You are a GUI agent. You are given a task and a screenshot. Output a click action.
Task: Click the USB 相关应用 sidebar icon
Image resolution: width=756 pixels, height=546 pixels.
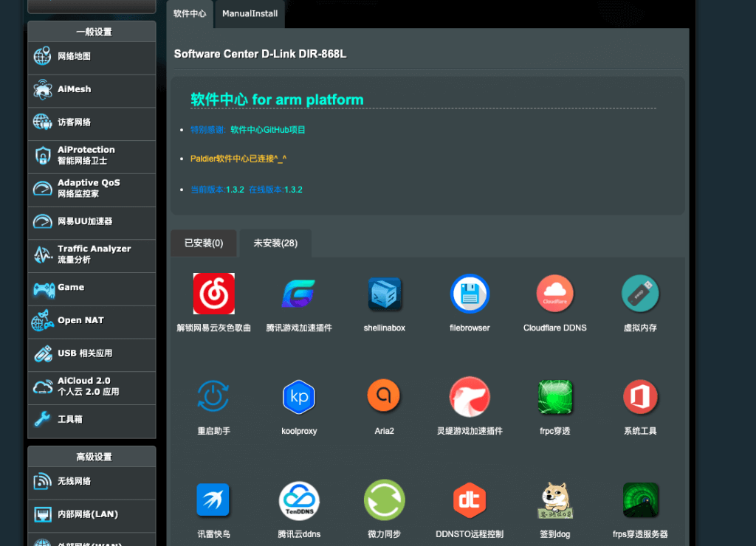click(x=43, y=353)
